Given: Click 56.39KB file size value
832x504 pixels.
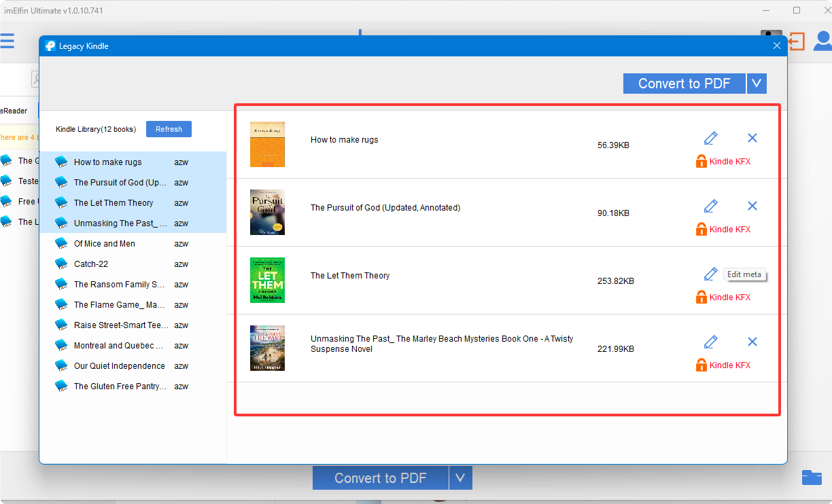Looking at the screenshot, I should [613, 145].
